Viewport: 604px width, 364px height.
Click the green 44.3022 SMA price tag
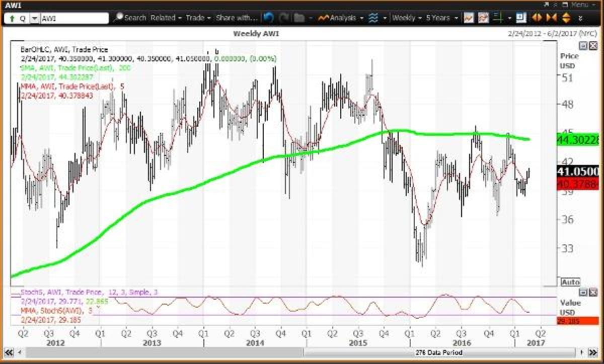pos(579,140)
